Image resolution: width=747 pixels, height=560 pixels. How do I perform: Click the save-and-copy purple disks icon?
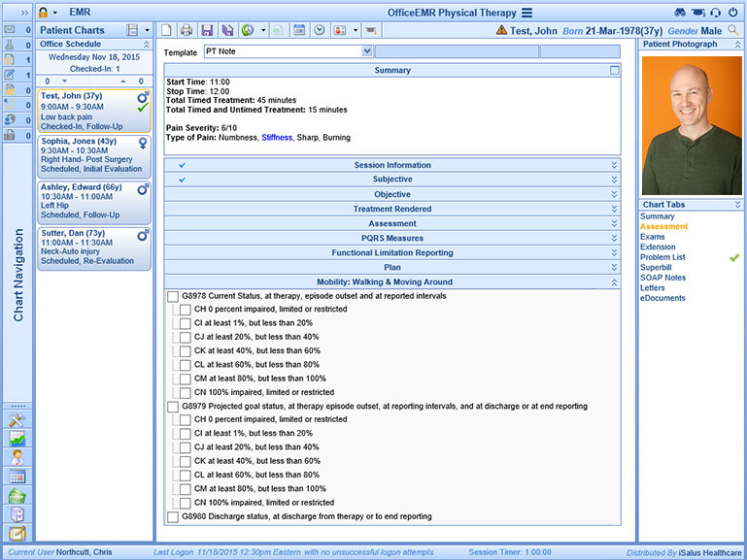pyautogui.click(x=227, y=30)
